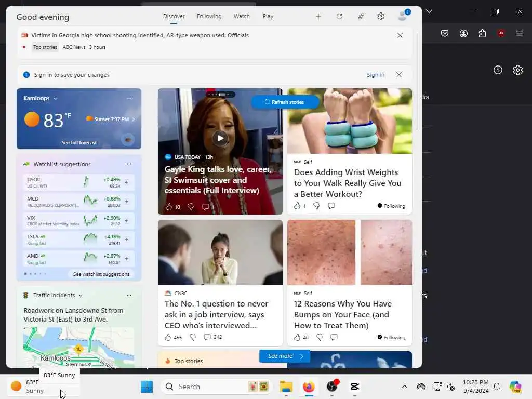The width and height of the screenshot is (532, 399).
Task: Open the job interview article headline
Action: 217,314
